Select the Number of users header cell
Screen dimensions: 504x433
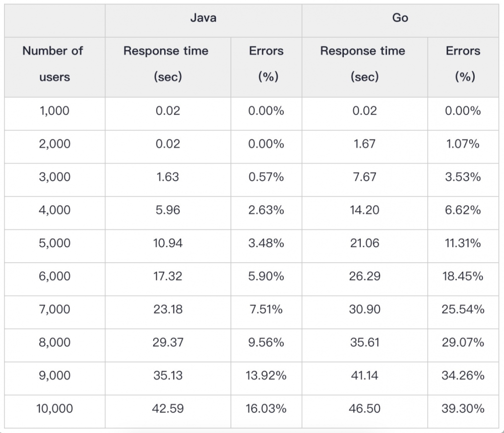[x=53, y=64]
